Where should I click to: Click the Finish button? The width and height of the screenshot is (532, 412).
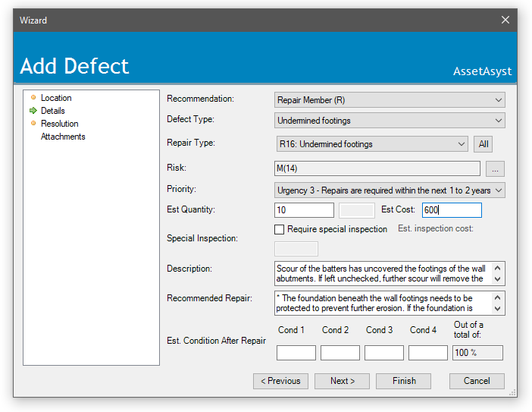tap(403, 381)
